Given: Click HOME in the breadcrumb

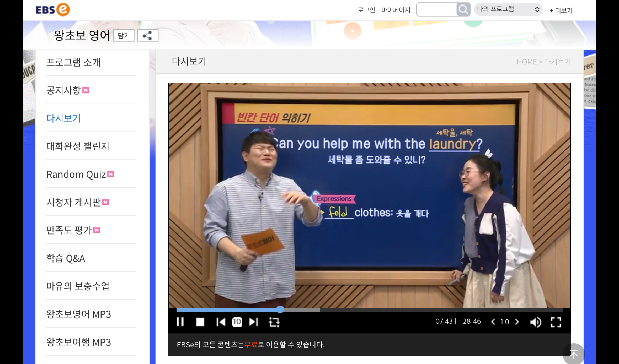Looking at the screenshot, I should pos(527,62).
